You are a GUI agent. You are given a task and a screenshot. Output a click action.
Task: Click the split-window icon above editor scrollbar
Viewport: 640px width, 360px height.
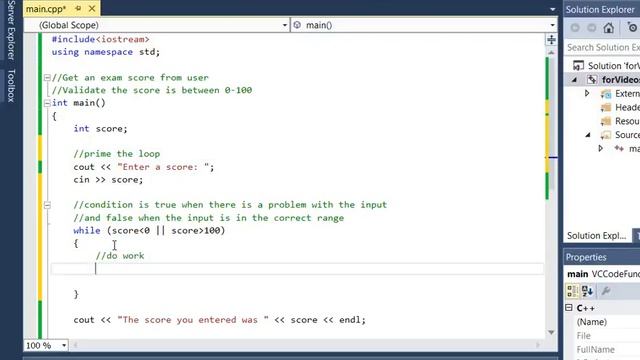click(551, 40)
